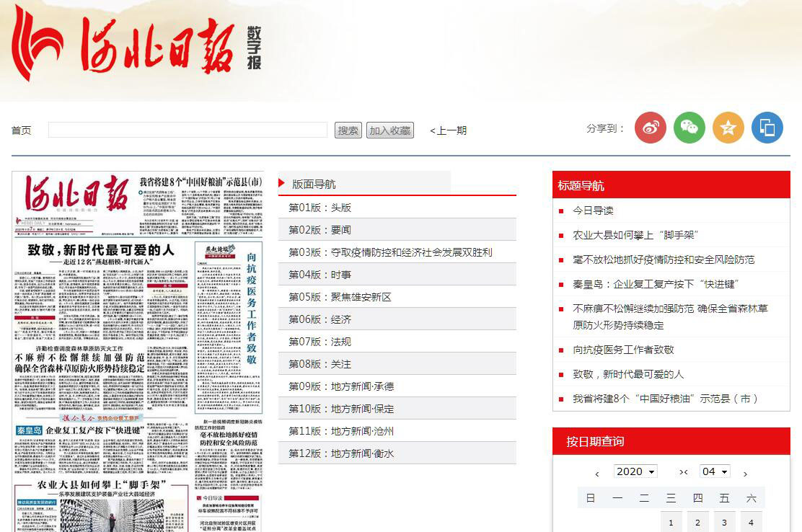Click the search text input field
Image resolution: width=802 pixels, height=532 pixels.
pyautogui.click(x=188, y=130)
